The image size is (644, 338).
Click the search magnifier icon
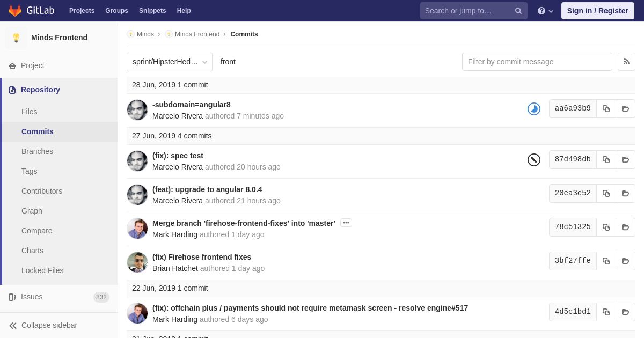point(518,11)
